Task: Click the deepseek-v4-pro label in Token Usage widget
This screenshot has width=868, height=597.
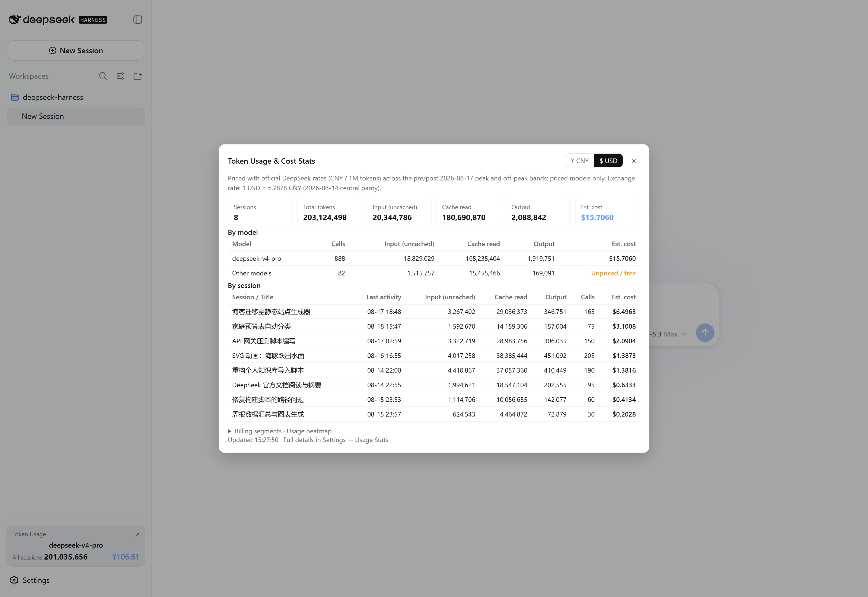Action: point(76,545)
